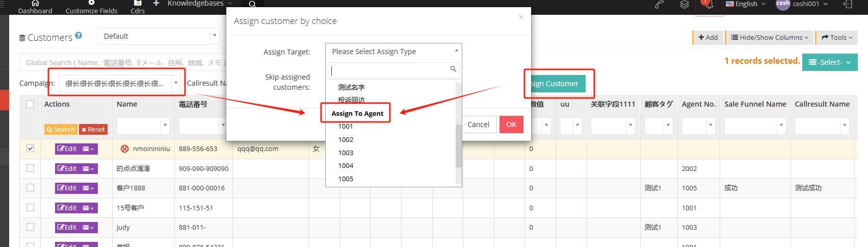
Task: Select agent 1005 in the list
Action: tap(346, 179)
